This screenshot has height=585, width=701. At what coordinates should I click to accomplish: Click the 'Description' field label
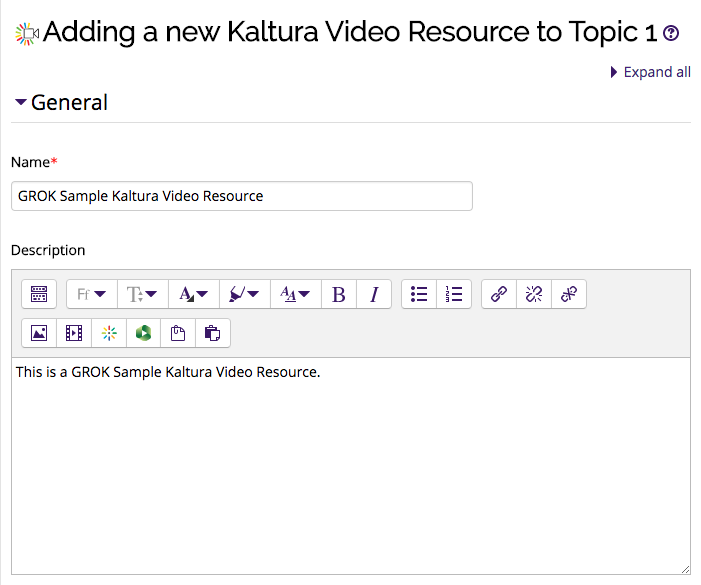pyautogui.click(x=48, y=250)
